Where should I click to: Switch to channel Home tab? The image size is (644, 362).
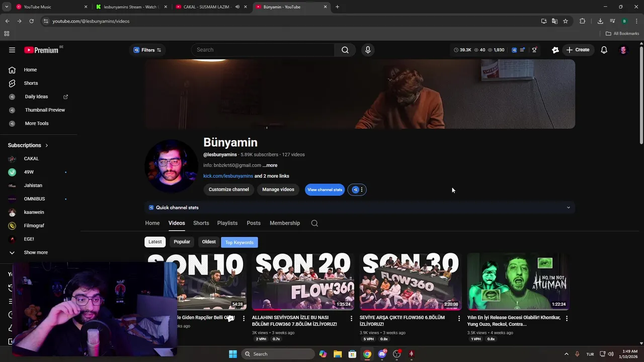[x=152, y=223]
